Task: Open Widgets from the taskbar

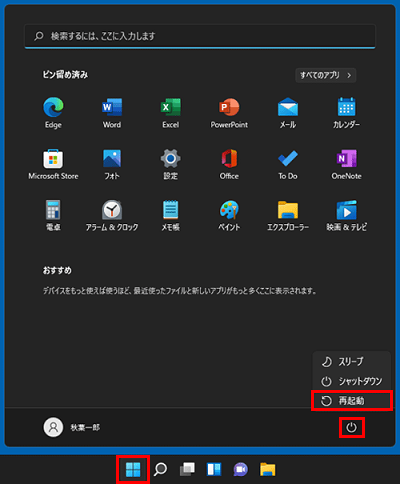Action: (x=214, y=470)
